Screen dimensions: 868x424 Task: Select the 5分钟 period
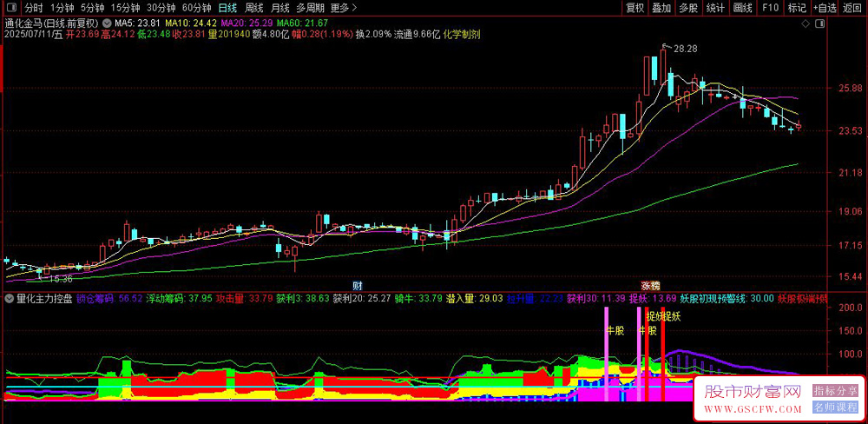92,8
